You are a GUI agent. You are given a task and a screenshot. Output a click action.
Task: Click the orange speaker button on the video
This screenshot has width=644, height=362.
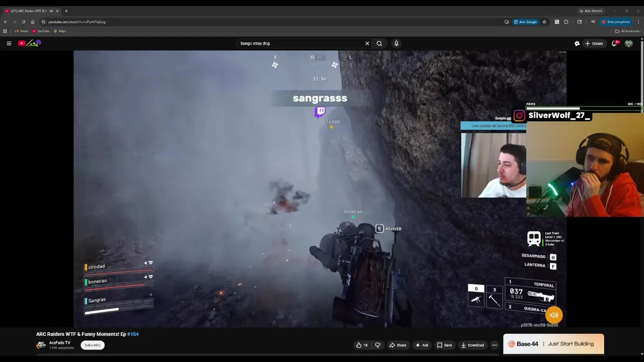(x=554, y=315)
